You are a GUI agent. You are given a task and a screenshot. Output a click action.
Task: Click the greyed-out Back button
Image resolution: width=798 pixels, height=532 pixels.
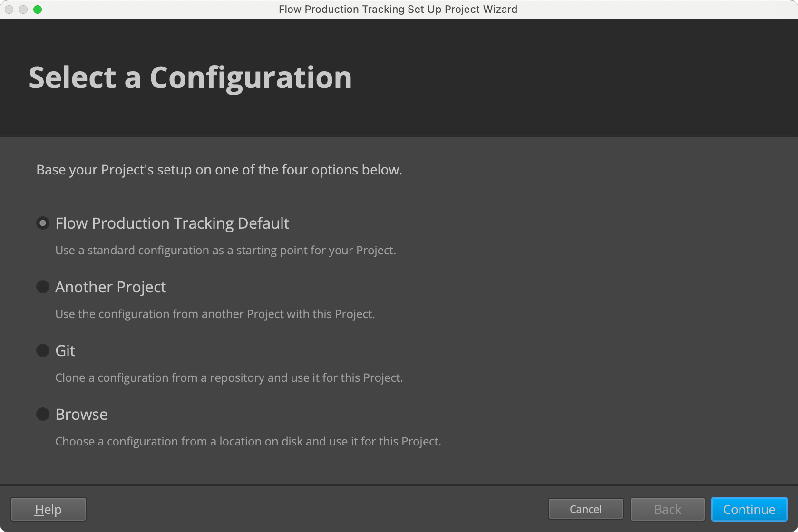tap(667, 509)
